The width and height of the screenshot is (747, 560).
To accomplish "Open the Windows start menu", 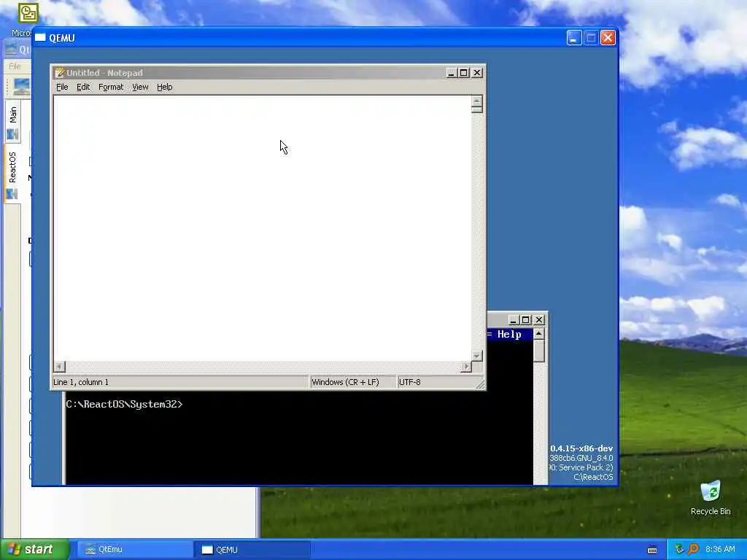I will tap(35, 550).
